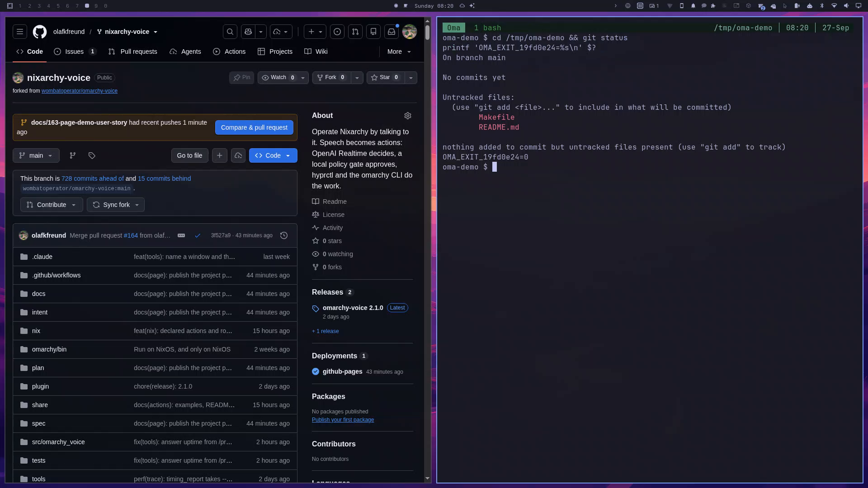
Task: Open cloud codespace icon next to Code
Action: point(238,155)
